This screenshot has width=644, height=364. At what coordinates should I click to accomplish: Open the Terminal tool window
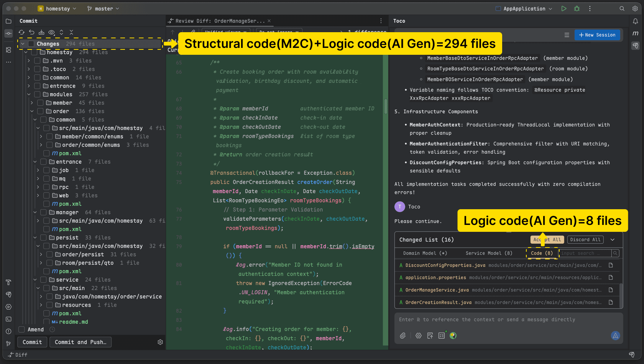point(8,319)
